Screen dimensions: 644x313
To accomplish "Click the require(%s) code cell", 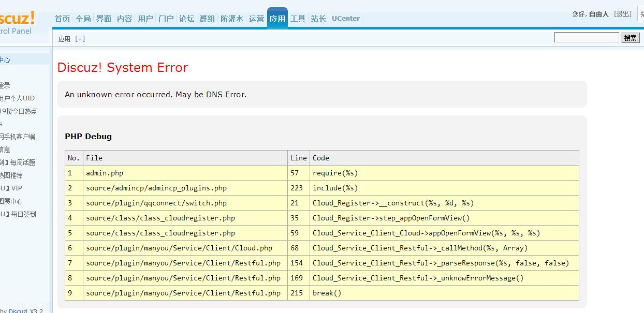I will point(444,173).
